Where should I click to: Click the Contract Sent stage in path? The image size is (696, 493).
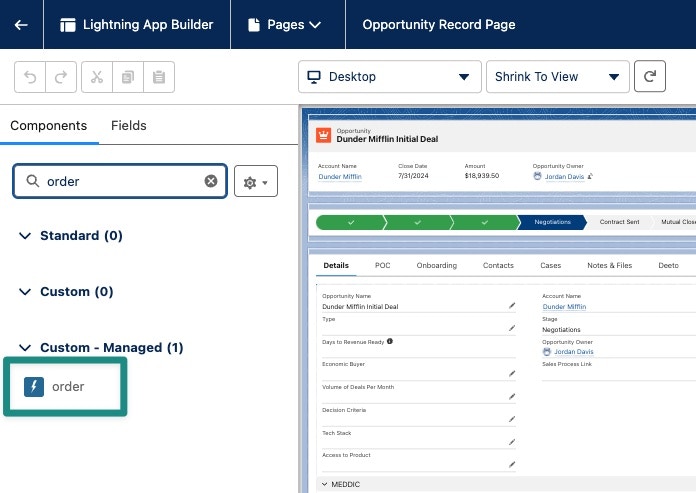tap(619, 222)
